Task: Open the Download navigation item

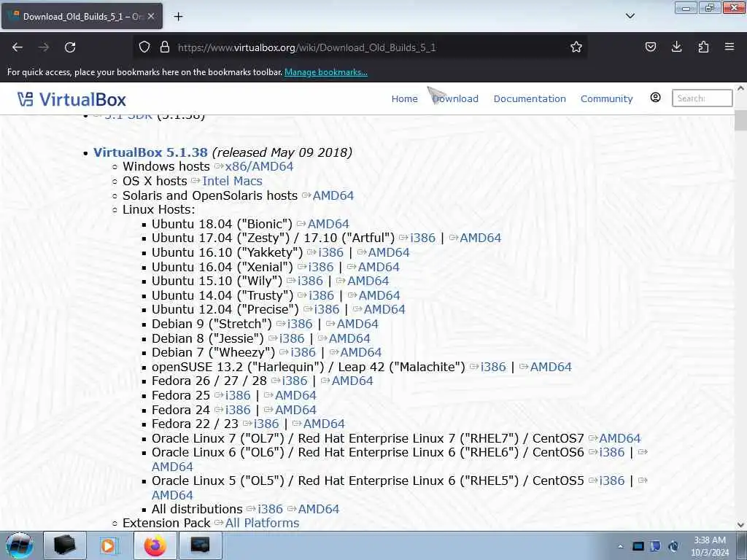Action: [x=455, y=98]
